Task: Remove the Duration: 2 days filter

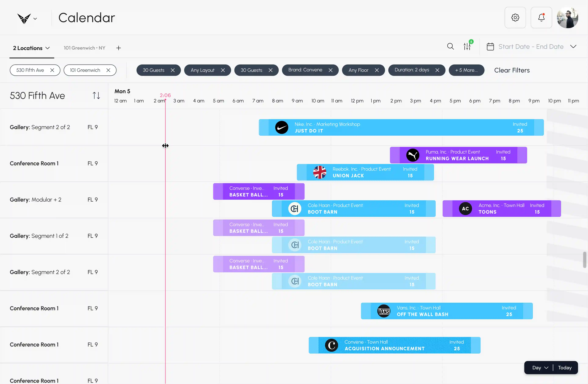Action: coord(437,70)
